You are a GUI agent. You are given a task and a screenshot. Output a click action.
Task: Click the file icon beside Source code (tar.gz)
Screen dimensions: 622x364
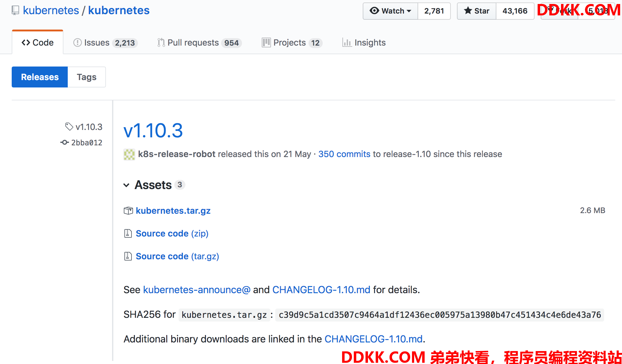click(128, 256)
